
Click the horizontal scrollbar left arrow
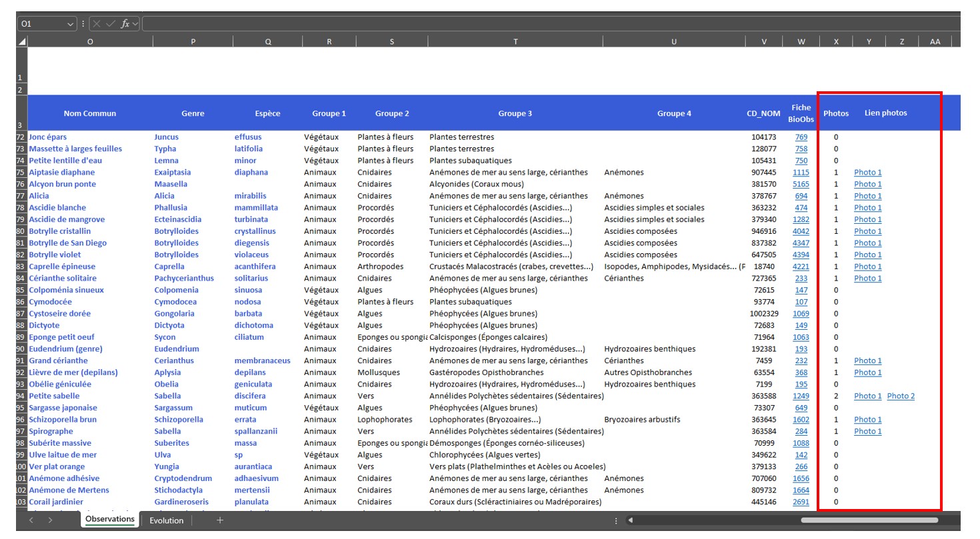(629, 520)
